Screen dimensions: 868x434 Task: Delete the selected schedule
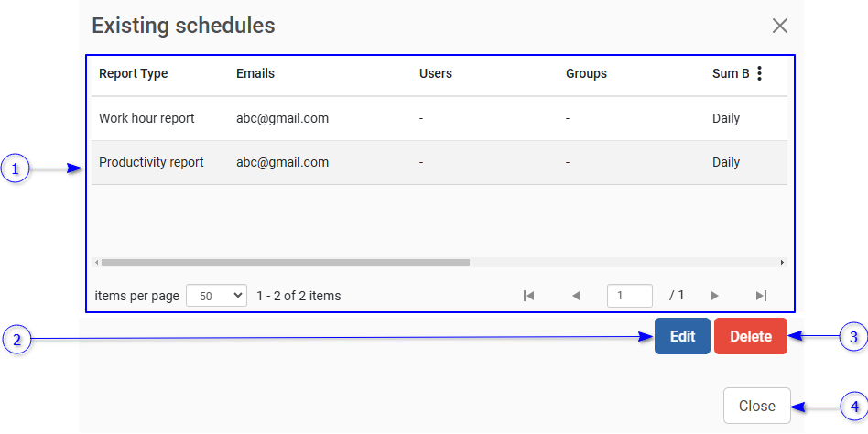[x=751, y=336]
